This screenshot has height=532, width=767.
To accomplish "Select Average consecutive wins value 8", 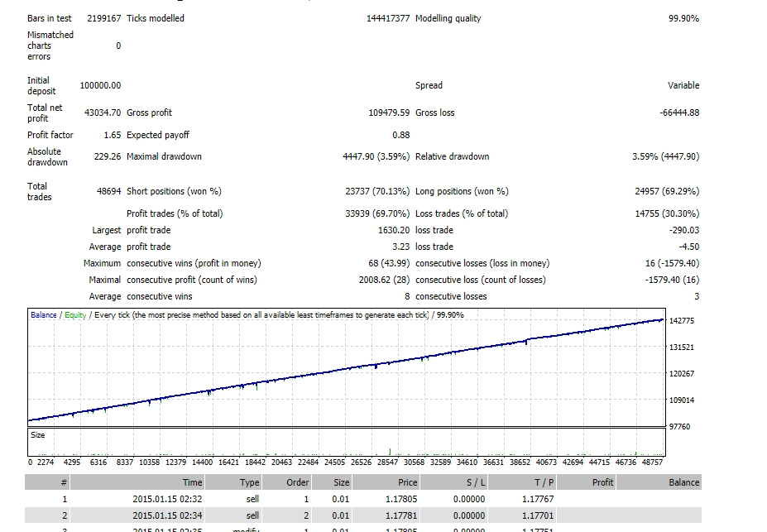I will point(407,297).
